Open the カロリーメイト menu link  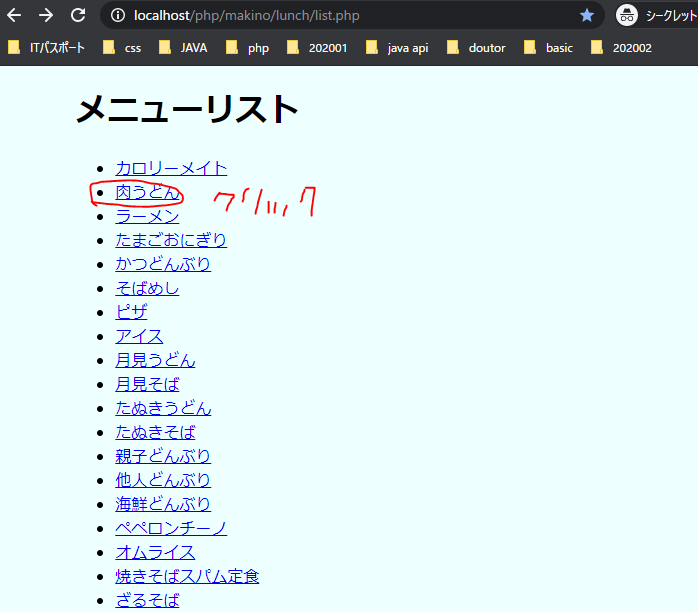pyautogui.click(x=171, y=168)
